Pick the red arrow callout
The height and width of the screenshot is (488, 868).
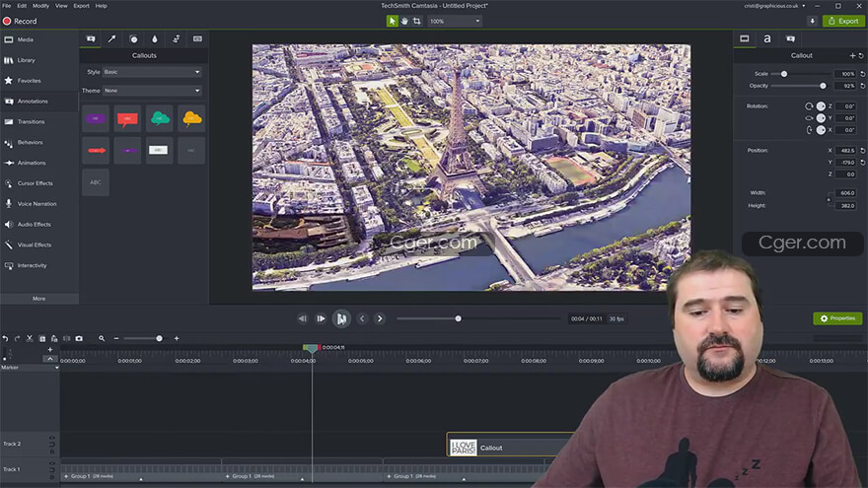[x=96, y=151]
